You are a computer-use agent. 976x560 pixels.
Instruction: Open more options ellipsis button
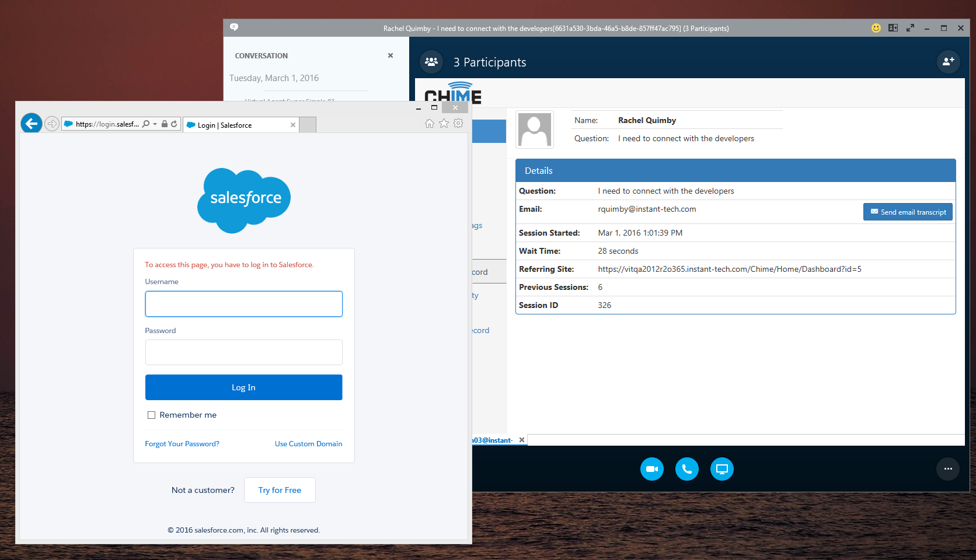click(x=948, y=469)
